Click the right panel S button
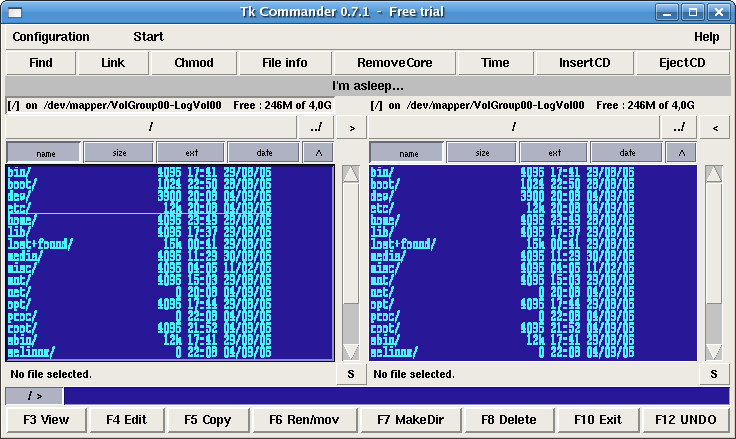 click(714, 374)
